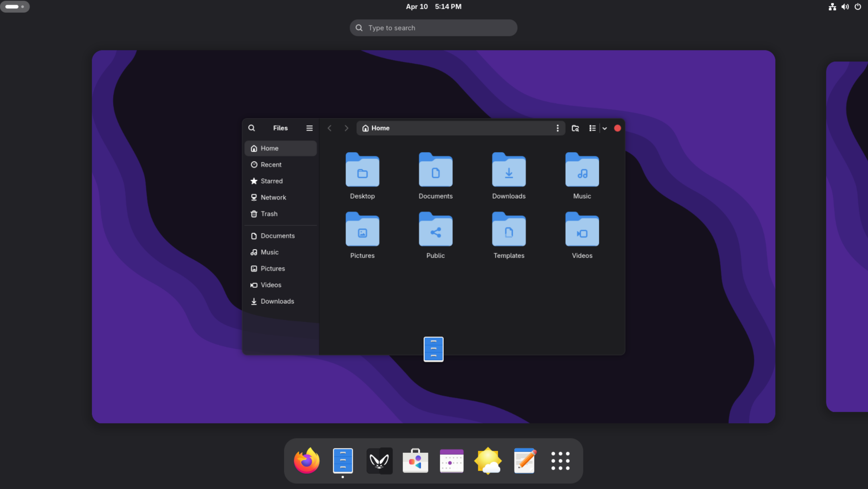Screen dimensions: 868x489
Task: Open Trash in the sidebar
Action: pos(280,214)
